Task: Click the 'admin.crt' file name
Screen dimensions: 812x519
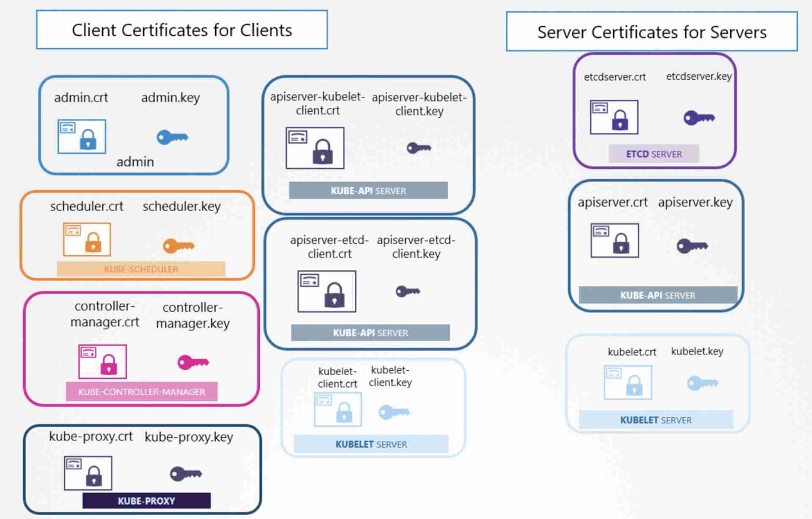Action: 81,98
